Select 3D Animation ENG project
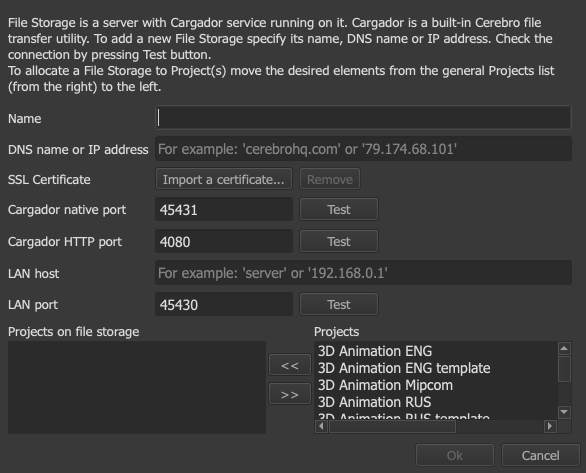 (x=375, y=351)
